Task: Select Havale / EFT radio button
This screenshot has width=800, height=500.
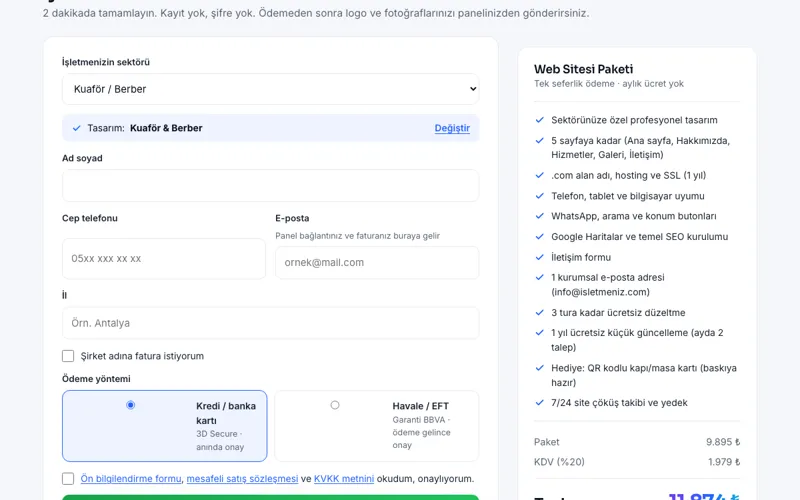Action: pos(335,405)
